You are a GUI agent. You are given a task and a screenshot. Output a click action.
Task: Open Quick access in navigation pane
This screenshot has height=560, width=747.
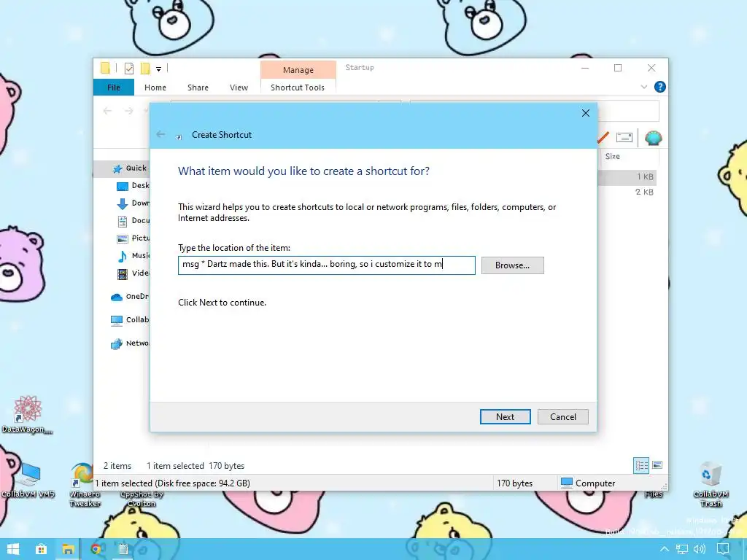131,168
